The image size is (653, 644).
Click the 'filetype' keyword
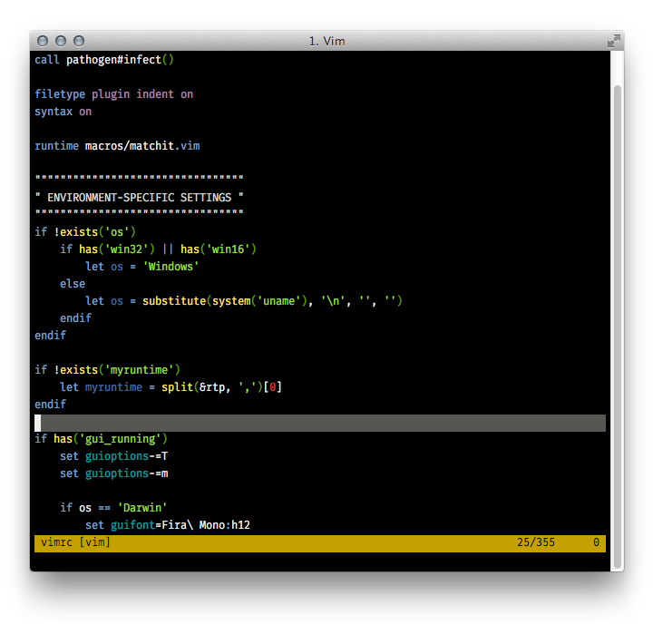tap(60, 94)
